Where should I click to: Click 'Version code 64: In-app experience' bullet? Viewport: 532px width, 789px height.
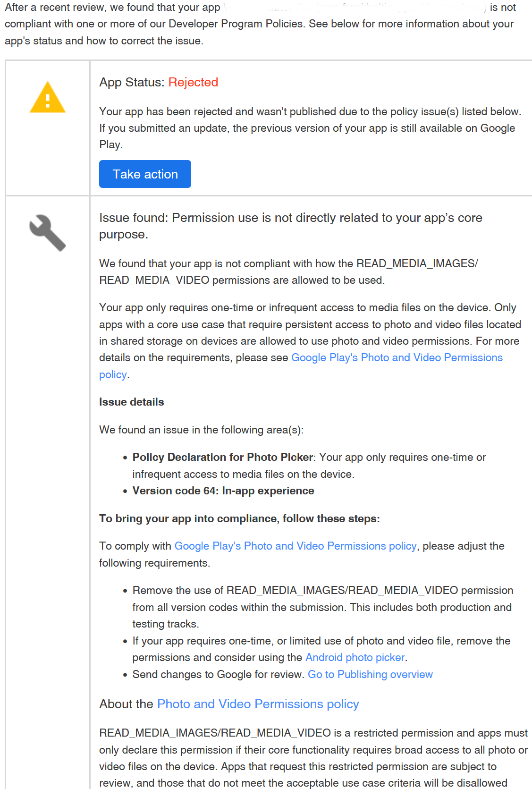(x=223, y=491)
